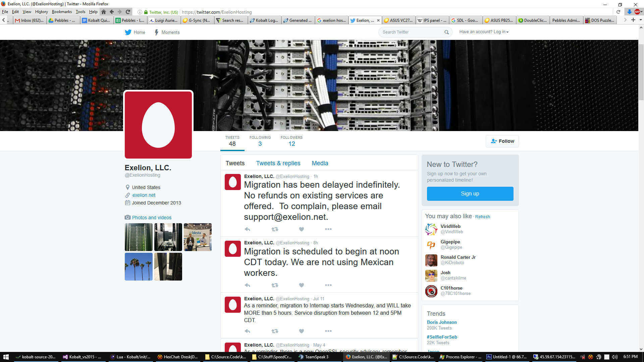Follow Exelion, LLC. with Follow button
The image size is (644, 362).
pos(502,141)
